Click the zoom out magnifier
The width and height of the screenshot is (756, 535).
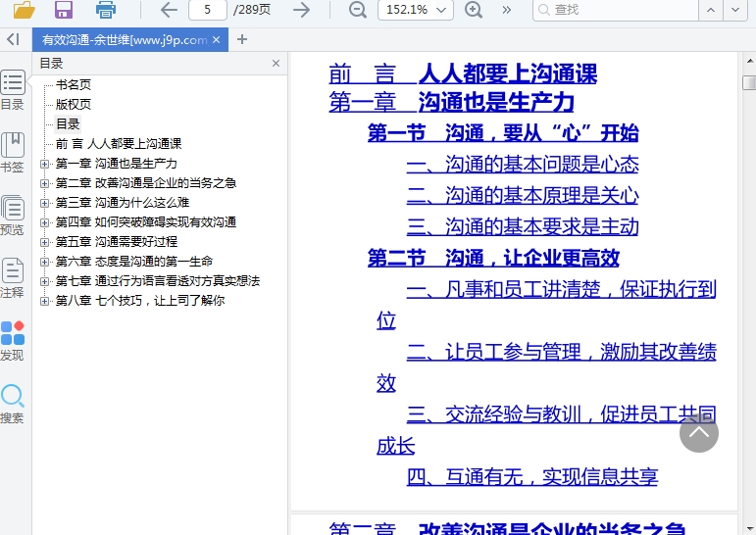pos(358,10)
